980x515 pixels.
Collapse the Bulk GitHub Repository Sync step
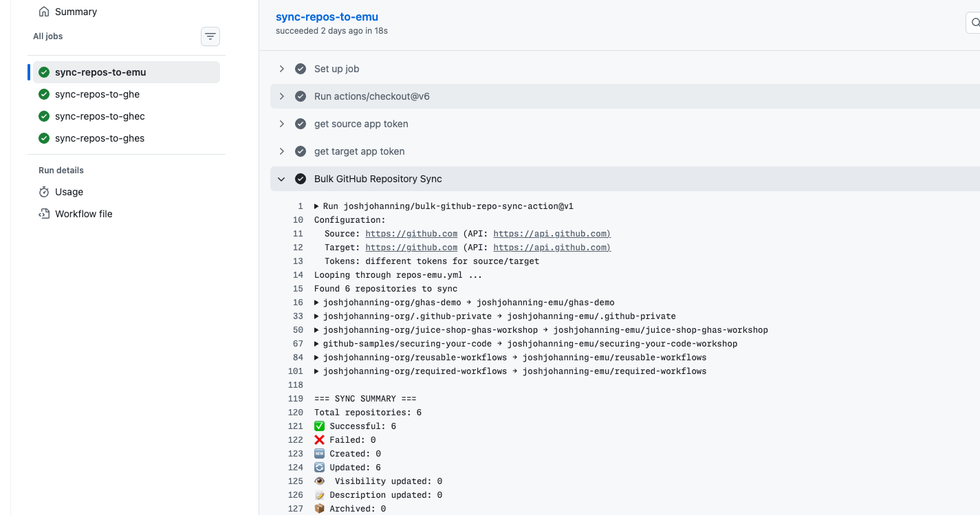(281, 178)
